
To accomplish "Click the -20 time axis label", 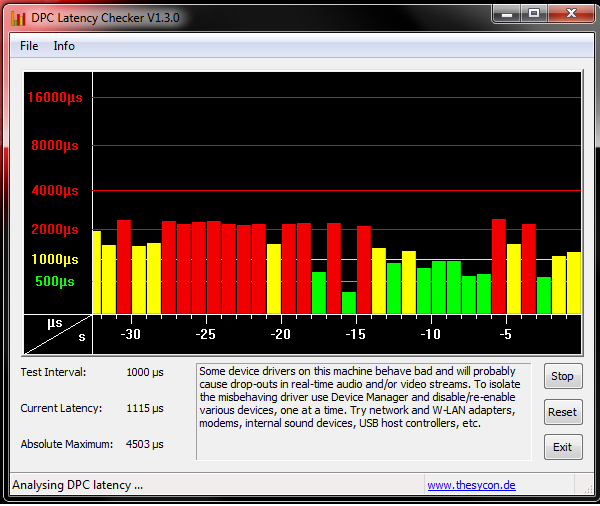I will [x=280, y=335].
